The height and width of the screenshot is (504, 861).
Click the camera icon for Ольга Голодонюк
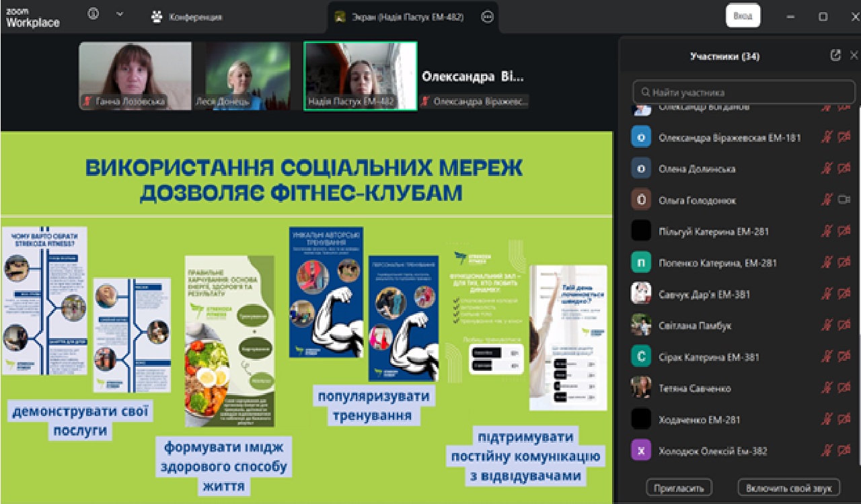[844, 200]
